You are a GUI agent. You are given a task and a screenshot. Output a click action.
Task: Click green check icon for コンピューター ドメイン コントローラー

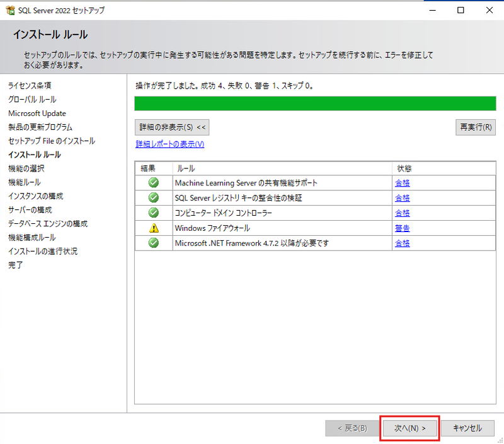coord(154,213)
